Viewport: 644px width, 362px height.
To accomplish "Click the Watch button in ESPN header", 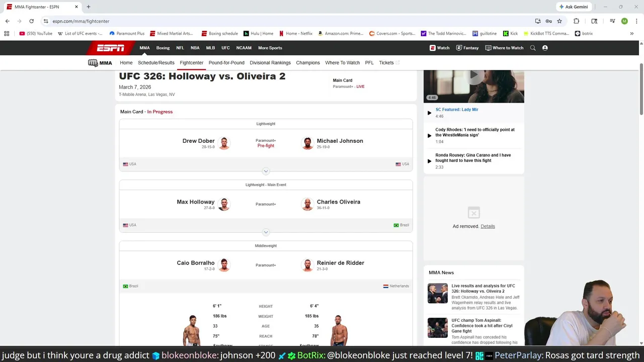I will 439,48.
